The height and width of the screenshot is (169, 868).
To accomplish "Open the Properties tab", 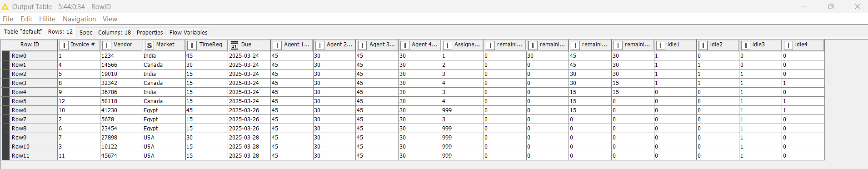I will tap(150, 32).
